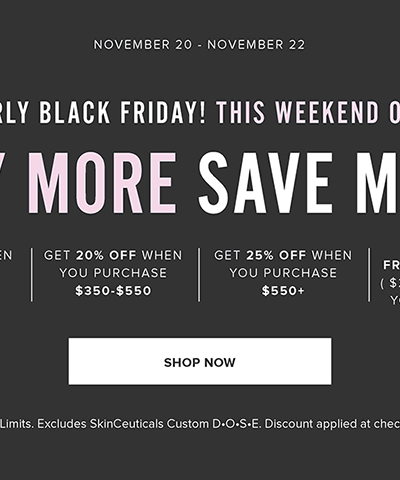
Task: Click the GET word in the 25% offer
Action: (227, 256)
